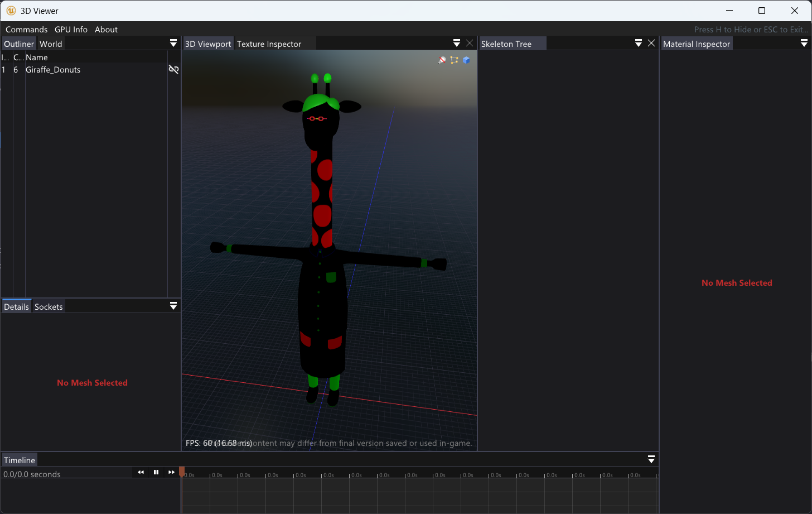
Task: Pause the timeline playback
Action: pyautogui.click(x=156, y=472)
